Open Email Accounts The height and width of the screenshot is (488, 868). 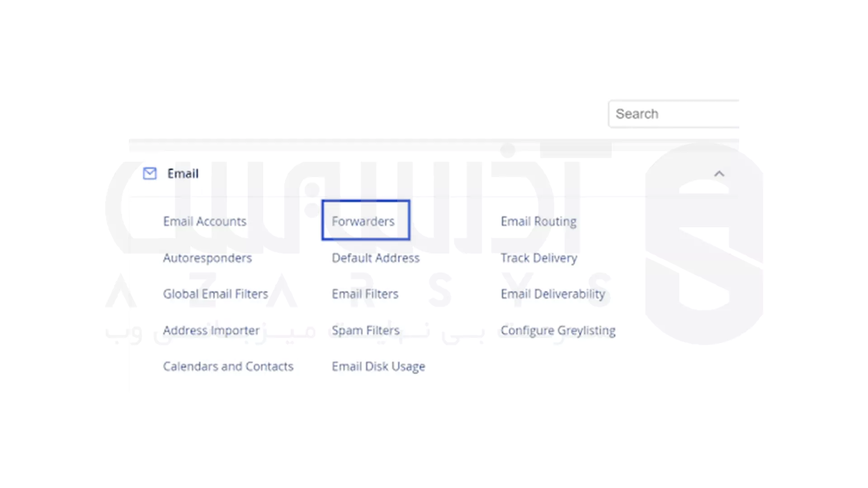pyautogui.click(x=205, y=221)
